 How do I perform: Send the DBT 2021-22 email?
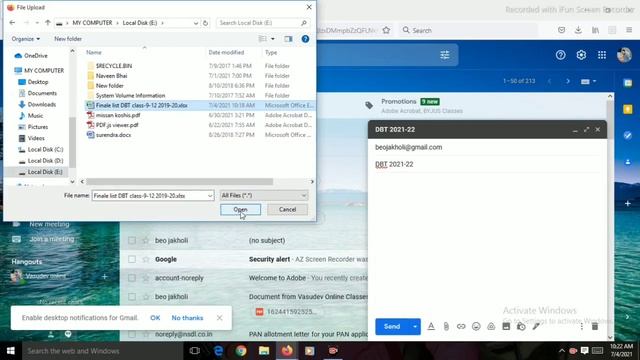[392, 327]
